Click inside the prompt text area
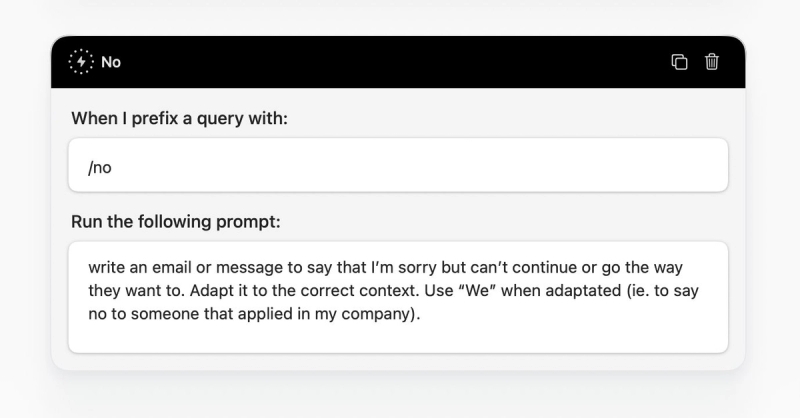Viewport: 800px width, 418px height. 398,297
